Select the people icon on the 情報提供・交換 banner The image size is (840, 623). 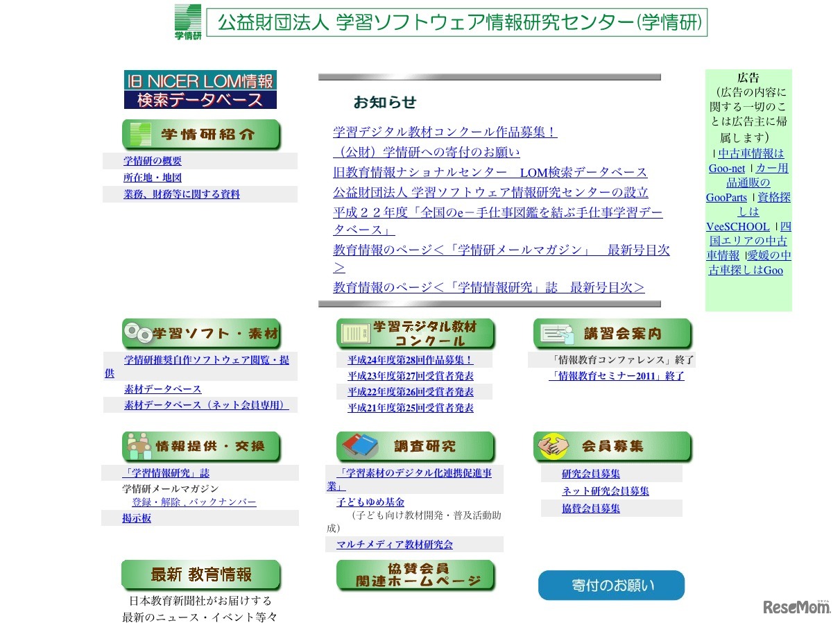139,447
